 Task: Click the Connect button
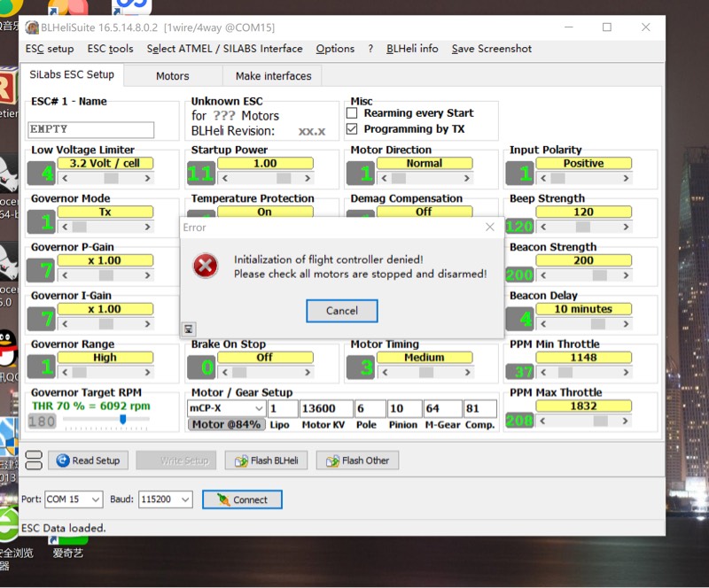click(242, 499)
